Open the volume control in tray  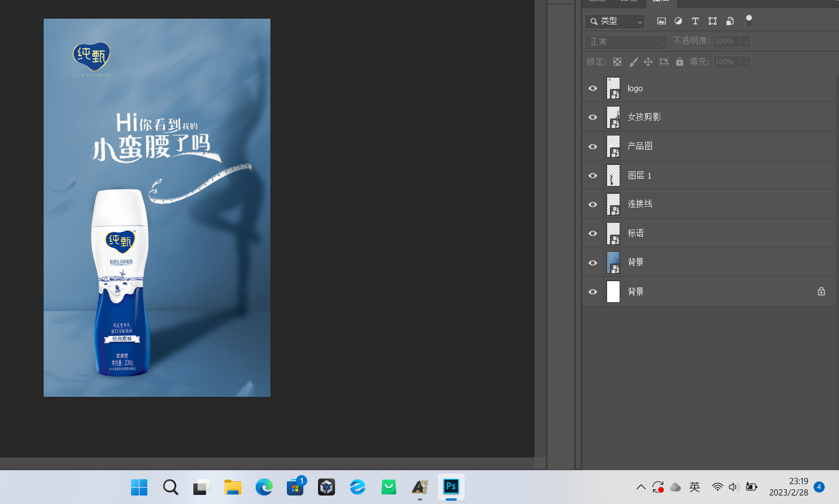point(734,487)
